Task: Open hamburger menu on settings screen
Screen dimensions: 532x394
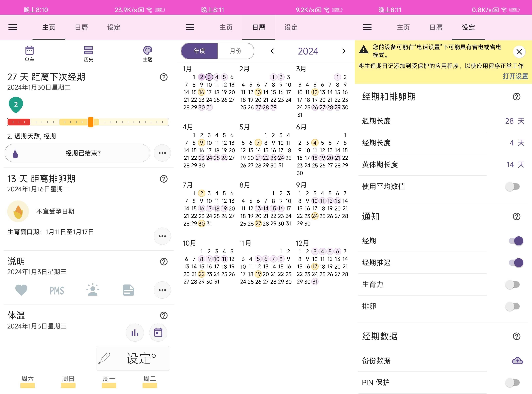Action: pyautogui.click(x=367, y=27)
